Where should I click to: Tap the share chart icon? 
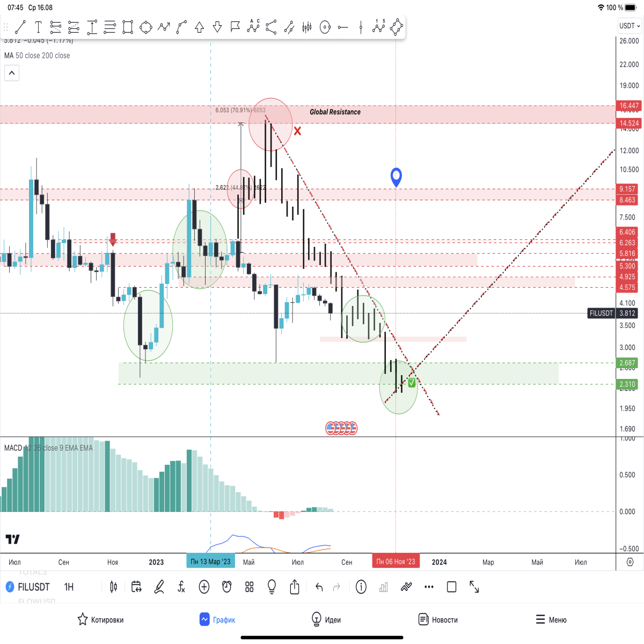click(295, 587)
